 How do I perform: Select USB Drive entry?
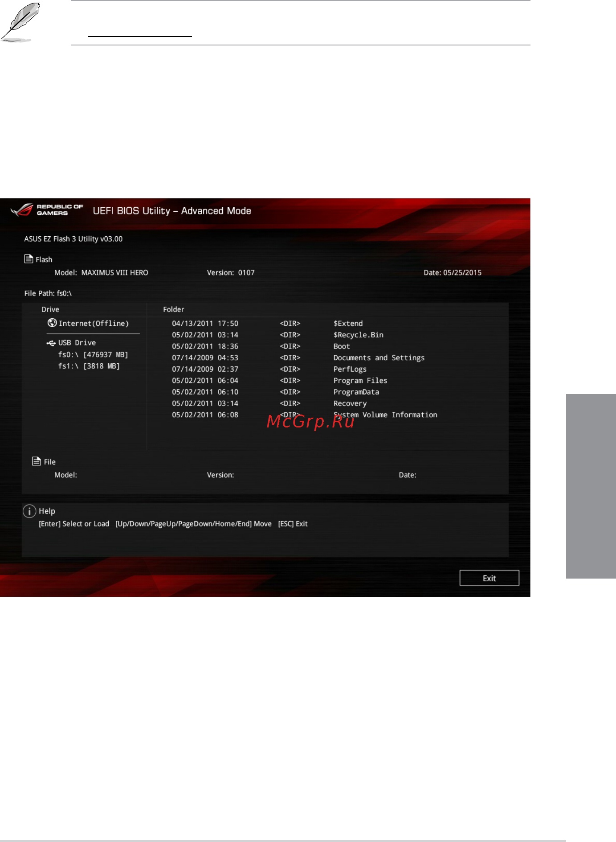77,343
